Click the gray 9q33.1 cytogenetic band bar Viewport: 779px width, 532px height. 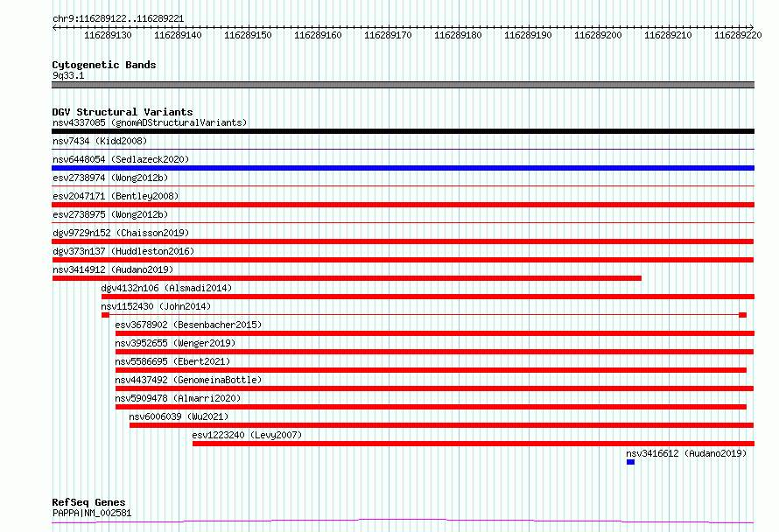403,85
